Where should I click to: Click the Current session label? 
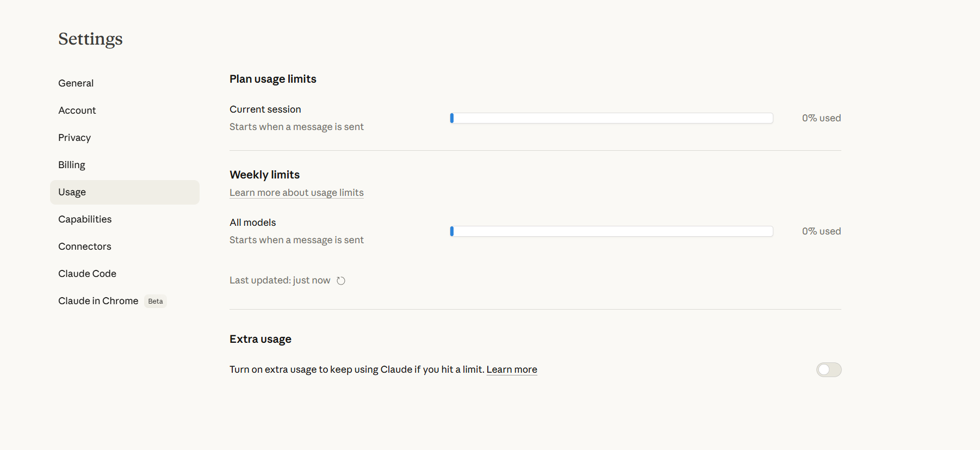[x=265, y=109]
